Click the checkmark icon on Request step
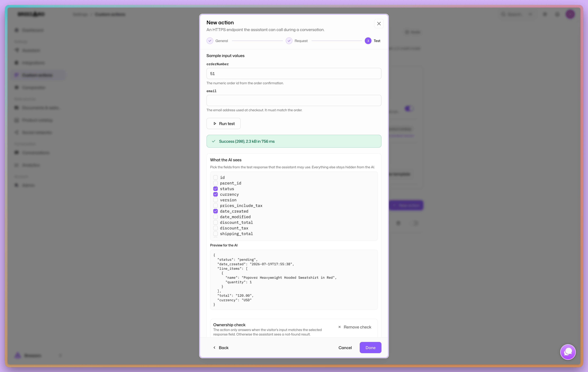The height and width of the screenshot is (372, 588). pyautogui.click(x=289, y=41)
